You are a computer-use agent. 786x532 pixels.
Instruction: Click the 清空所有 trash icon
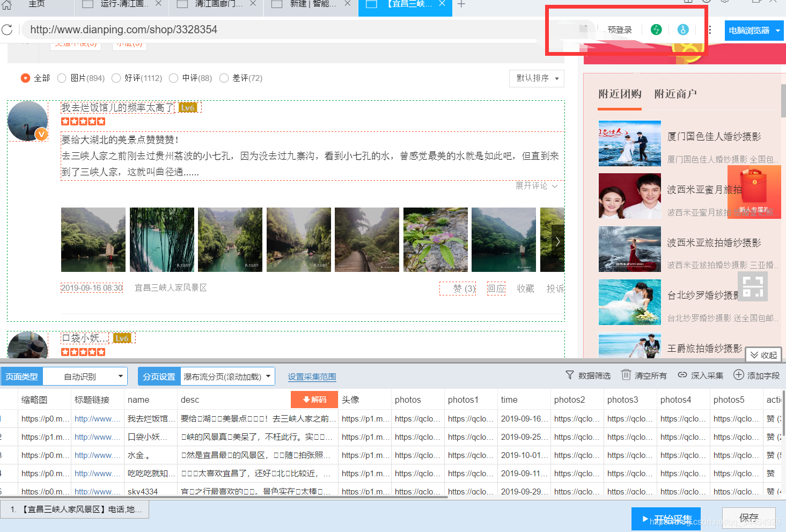point(626,375)
